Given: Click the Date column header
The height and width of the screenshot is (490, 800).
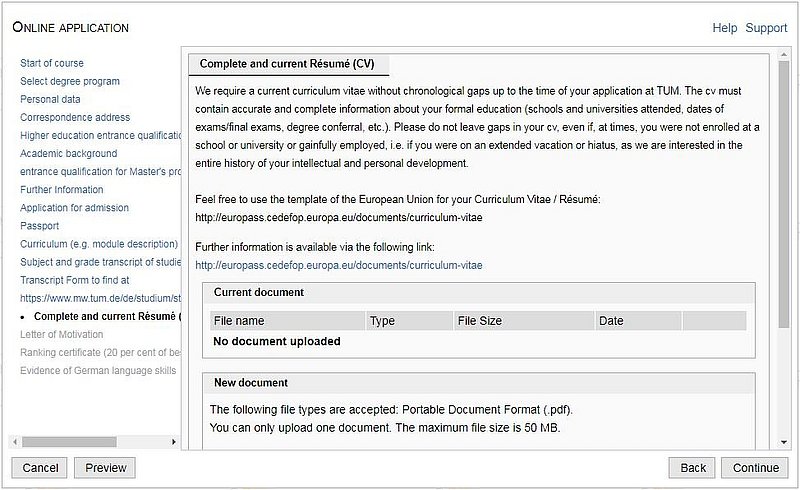Looking at the screenshot, I should point(638,321).
